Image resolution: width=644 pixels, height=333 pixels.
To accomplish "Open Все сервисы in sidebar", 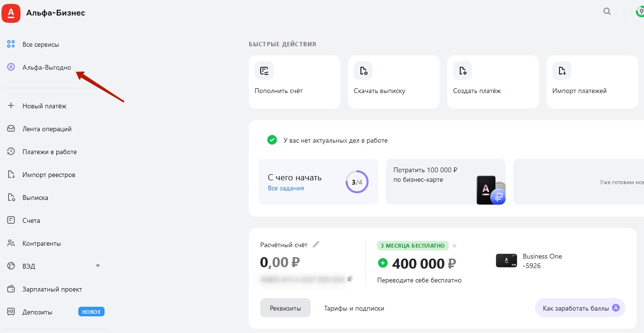I will click(41, 44).
